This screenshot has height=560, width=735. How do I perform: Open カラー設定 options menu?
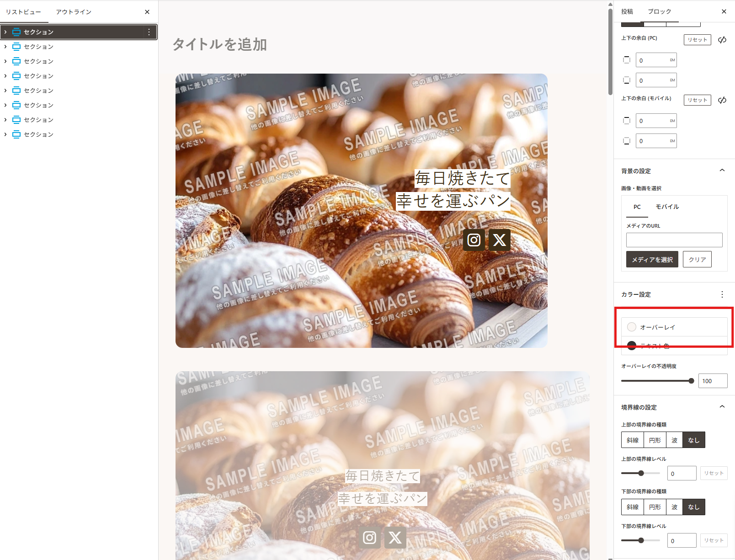(x=722, y=294)
